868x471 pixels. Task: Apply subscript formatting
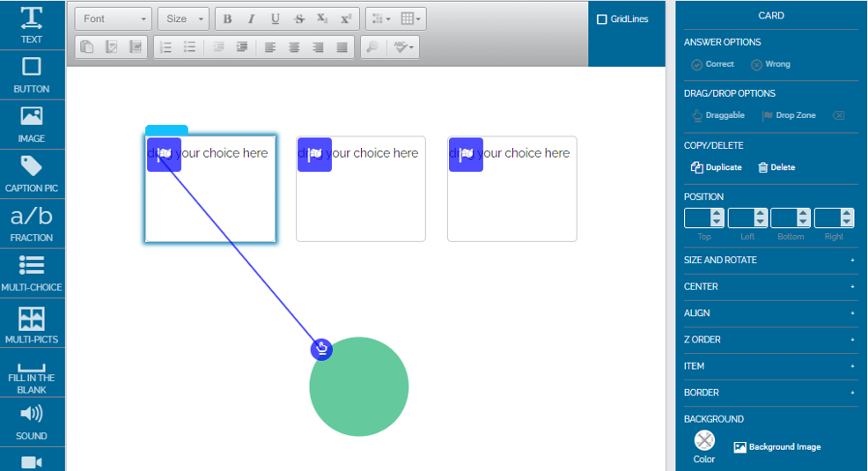[322, 18]
